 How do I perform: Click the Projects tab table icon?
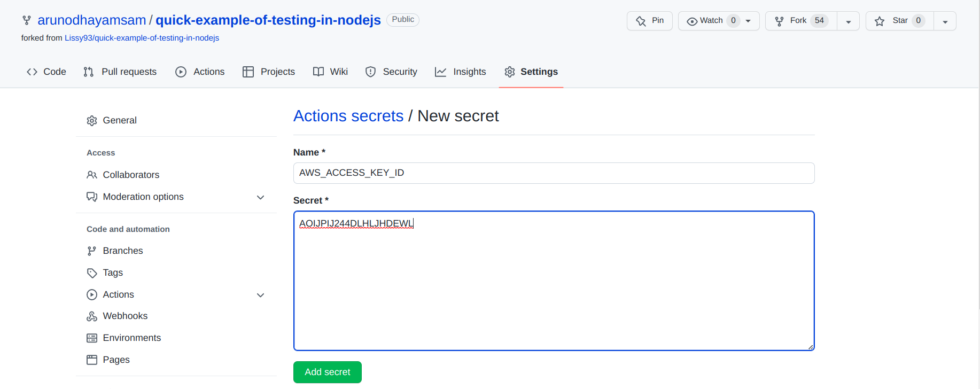click(x=248, y=72)
